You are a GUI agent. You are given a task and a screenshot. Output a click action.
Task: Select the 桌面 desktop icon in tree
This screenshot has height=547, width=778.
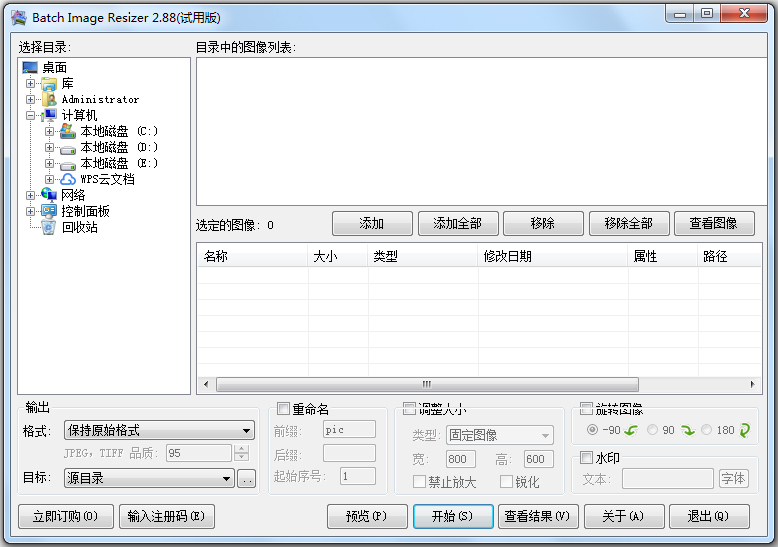[x=30, y=67]
